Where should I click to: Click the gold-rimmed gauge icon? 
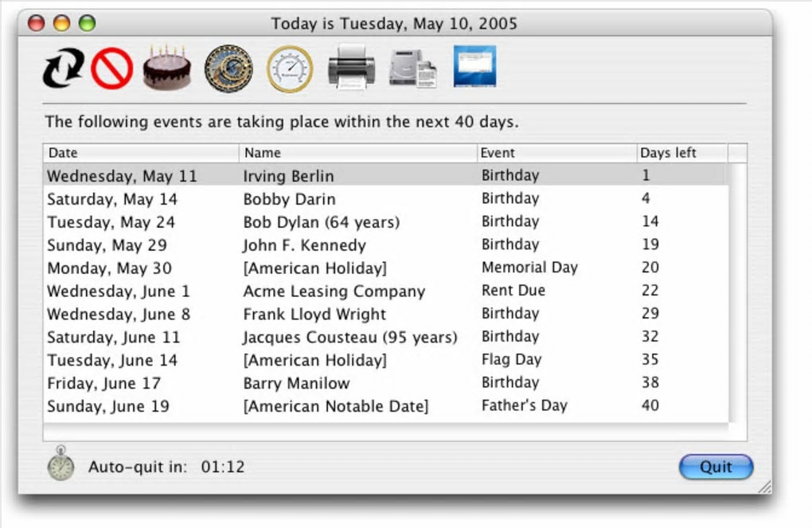[x=288, y=68]
